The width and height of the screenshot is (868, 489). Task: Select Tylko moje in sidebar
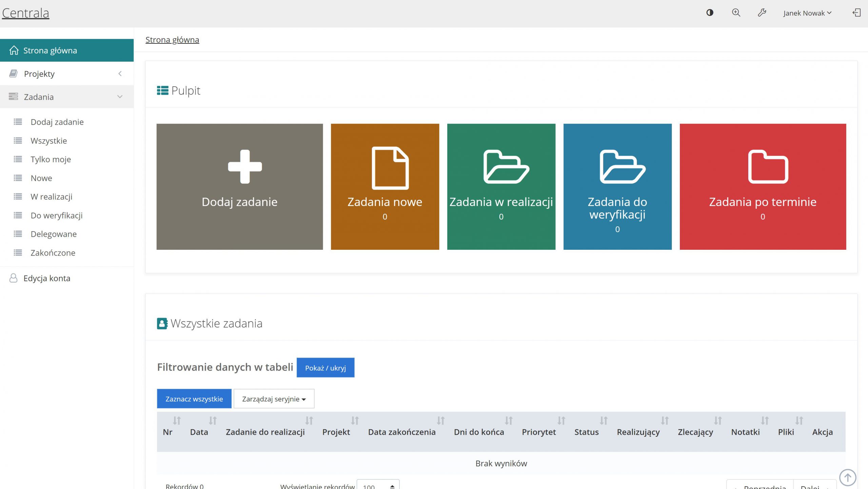tap(51, 159)
